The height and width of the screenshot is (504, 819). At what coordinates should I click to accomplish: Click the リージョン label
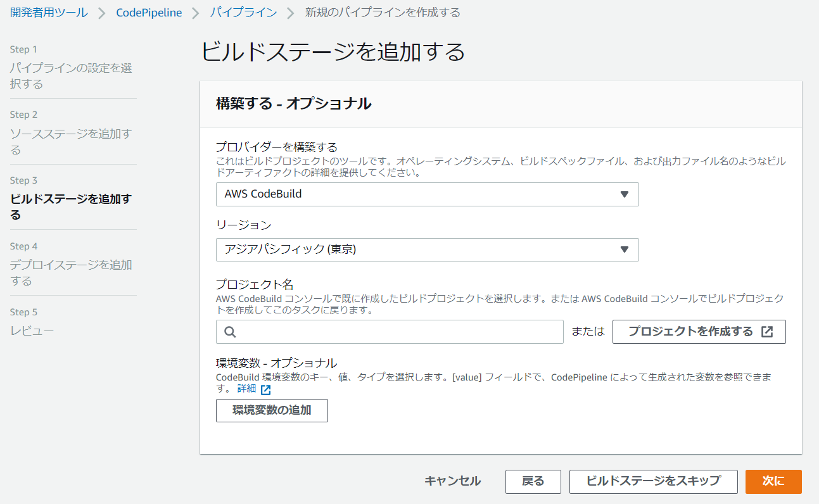point(243,225)
